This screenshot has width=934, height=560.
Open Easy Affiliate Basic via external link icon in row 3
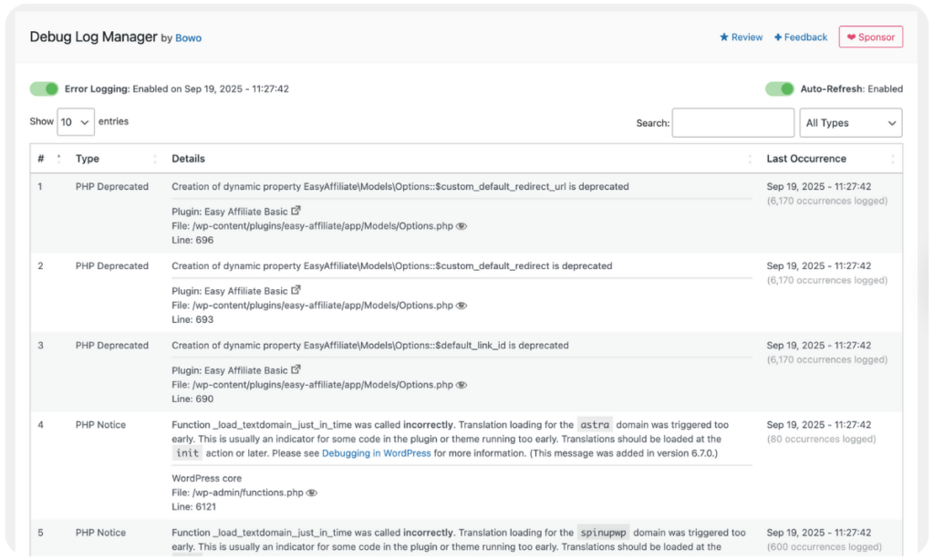pyautogui.click(x=296, y=369)
